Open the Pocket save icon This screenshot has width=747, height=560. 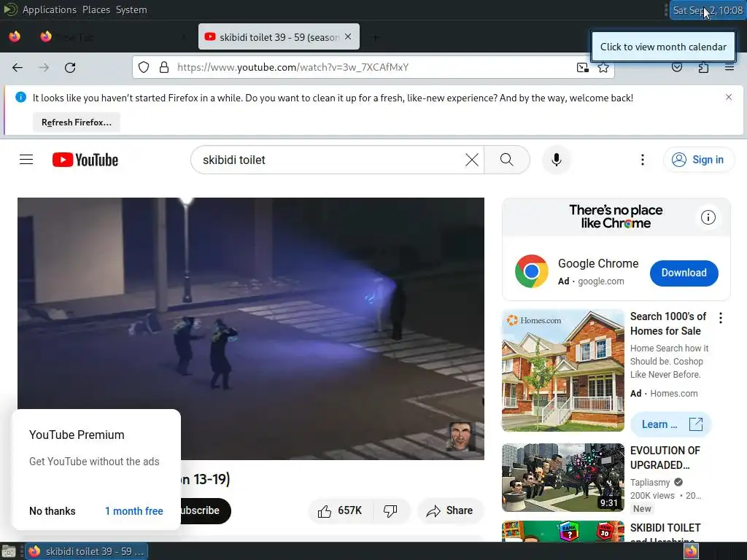pyautogui.click(x=676, y=67)
